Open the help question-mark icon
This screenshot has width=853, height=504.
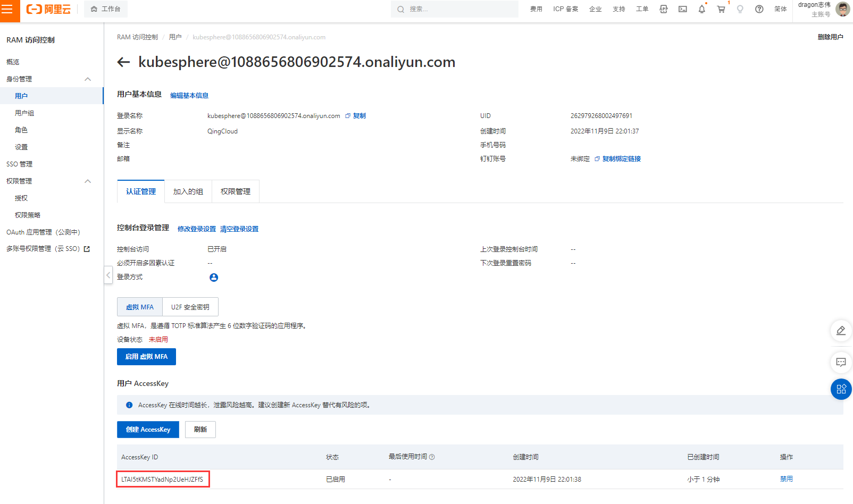[x=759, y=9]
